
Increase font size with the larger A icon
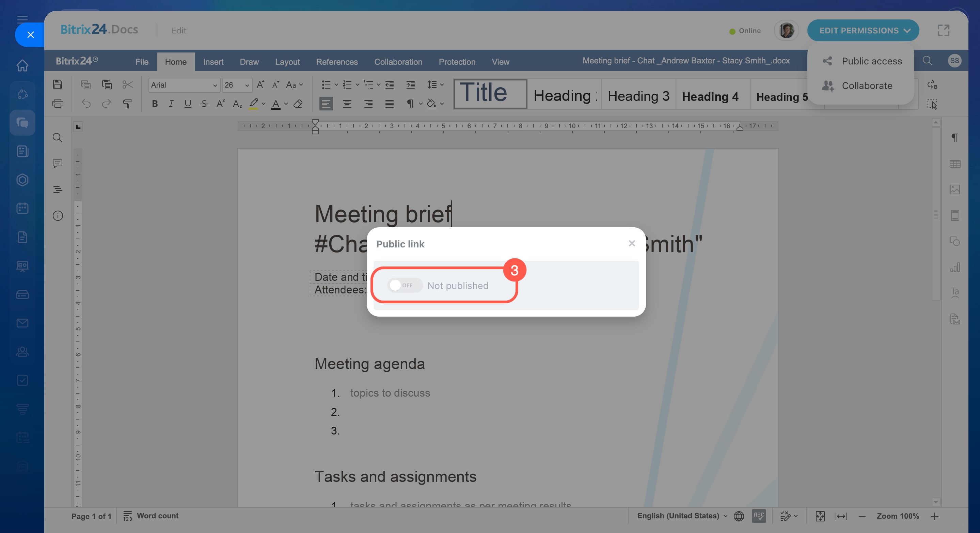[260, 85]
